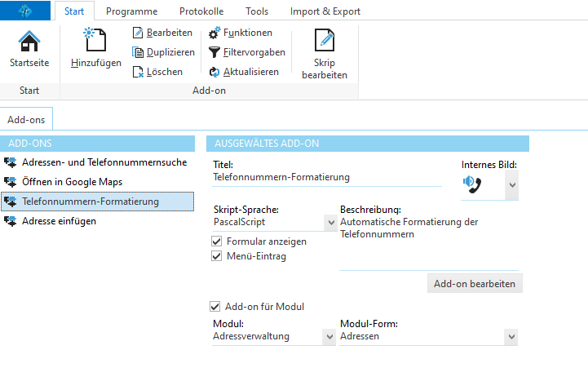This screenshot has width=588, height=381.
Task: Click the Löschen delete icon
Action: coord(138,72)
